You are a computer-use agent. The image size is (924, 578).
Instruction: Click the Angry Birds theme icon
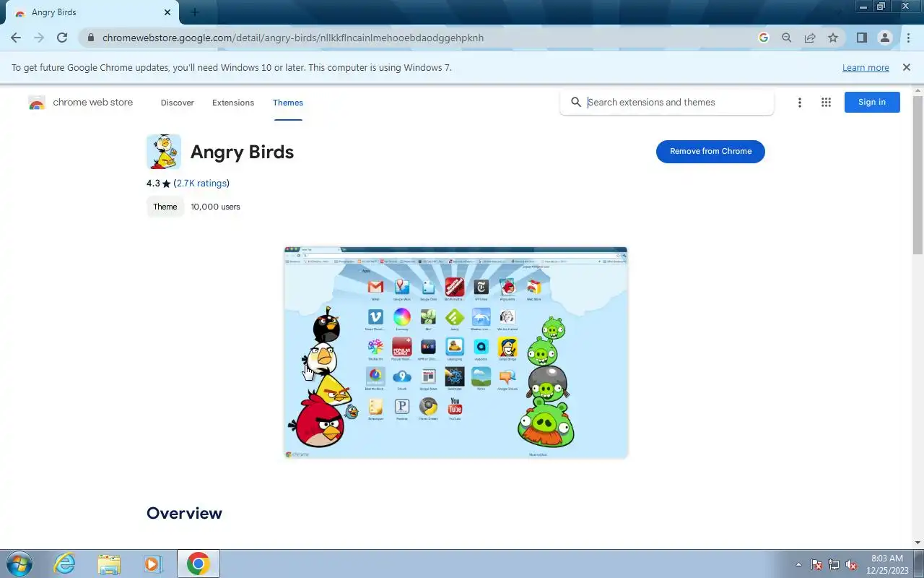pyautogui.click(x=164, y=152)
